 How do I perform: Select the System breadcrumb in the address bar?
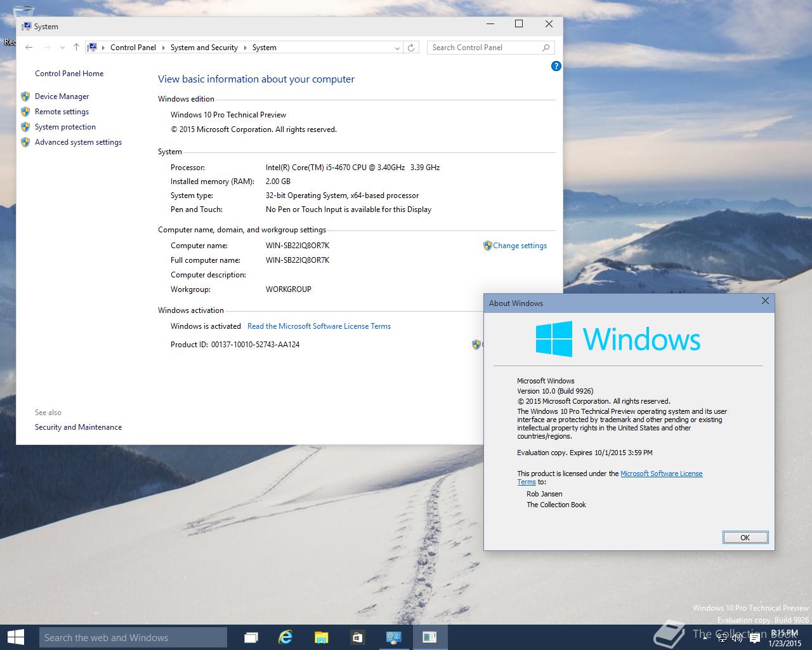(264, 48)
